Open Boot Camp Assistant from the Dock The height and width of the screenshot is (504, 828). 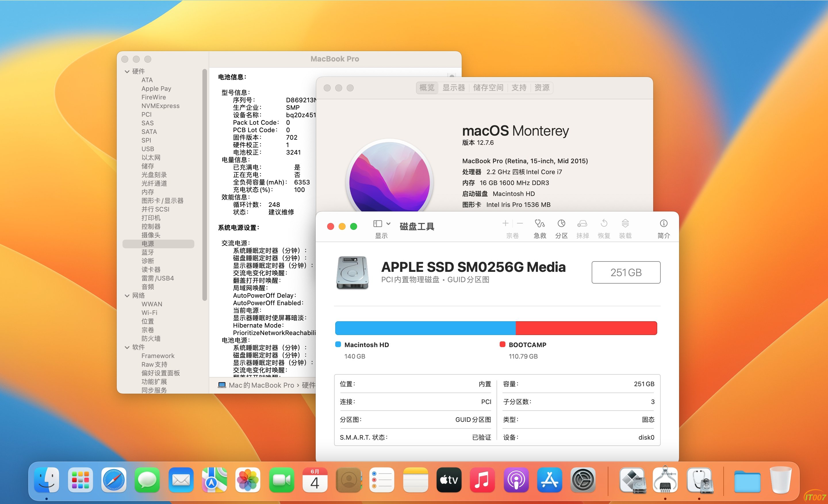tap(632, 480)
